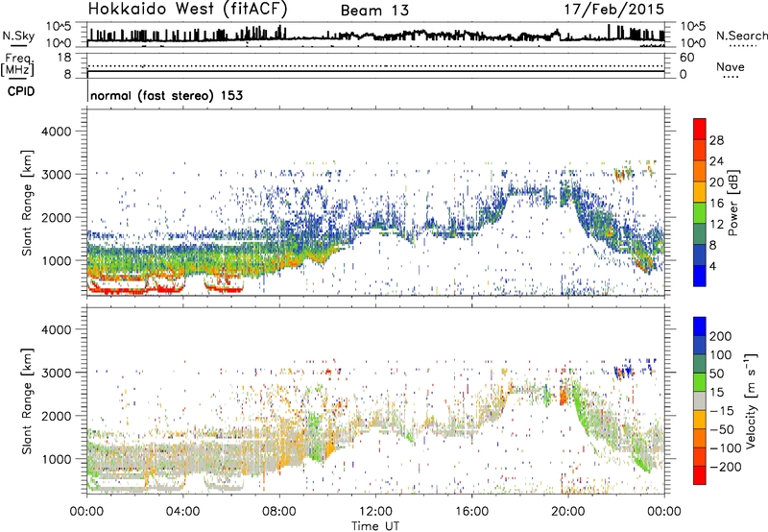Pick the red bottom segment of the Velocity color bar

click(700, 475)
